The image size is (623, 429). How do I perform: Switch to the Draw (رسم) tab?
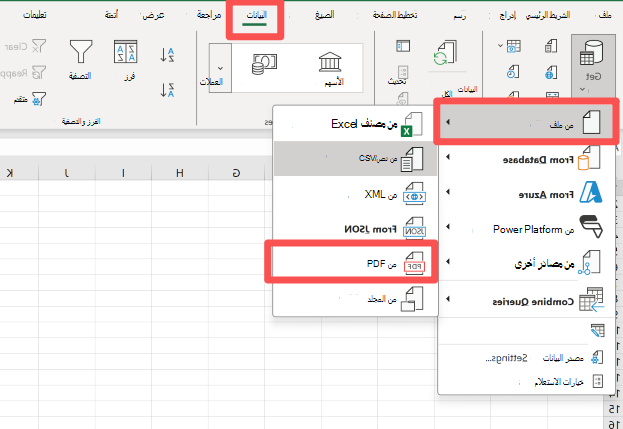point(460,15)
